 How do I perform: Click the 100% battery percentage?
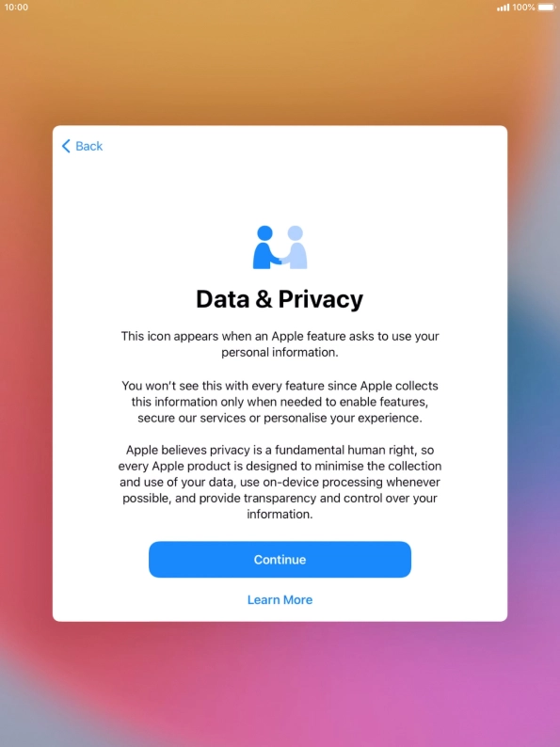click(x=523, y=8)
